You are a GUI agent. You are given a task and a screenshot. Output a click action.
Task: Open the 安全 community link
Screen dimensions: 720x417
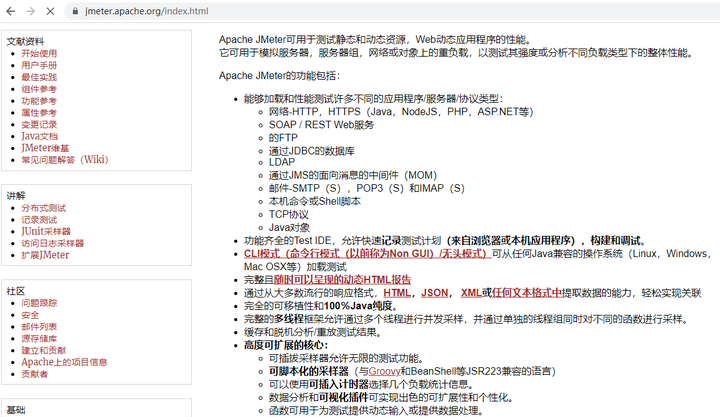point(30,315)
